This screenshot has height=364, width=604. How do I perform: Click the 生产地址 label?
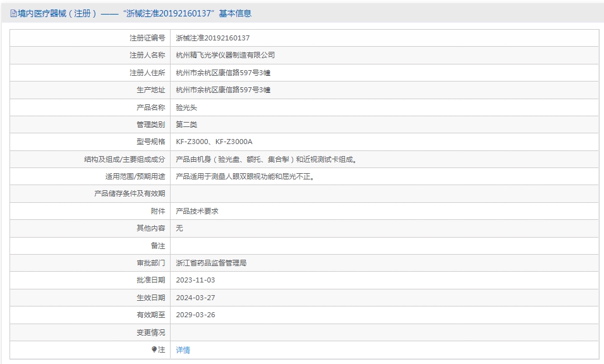pyautogui.click(x=150, y=90)
